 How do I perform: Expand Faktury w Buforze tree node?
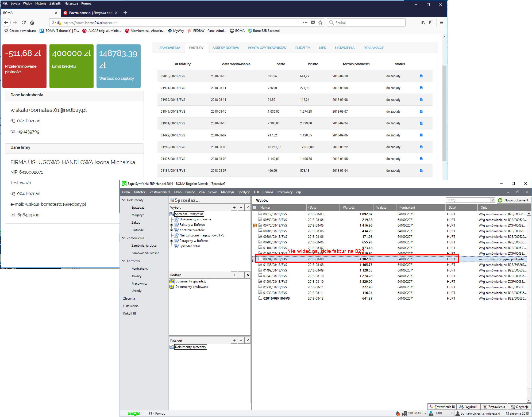[x=172, y=225]
